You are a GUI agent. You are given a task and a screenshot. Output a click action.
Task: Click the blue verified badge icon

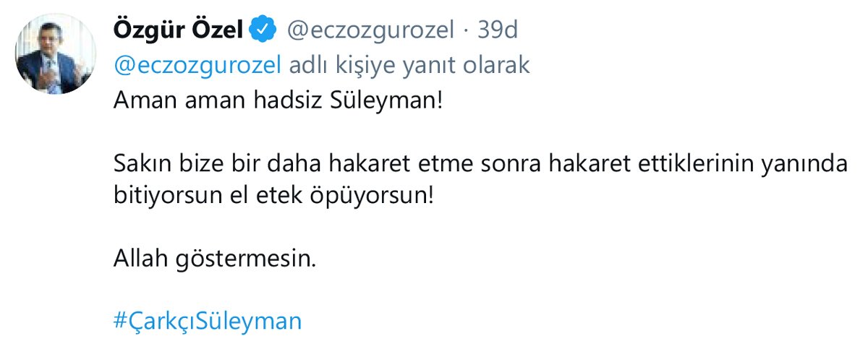262,30
